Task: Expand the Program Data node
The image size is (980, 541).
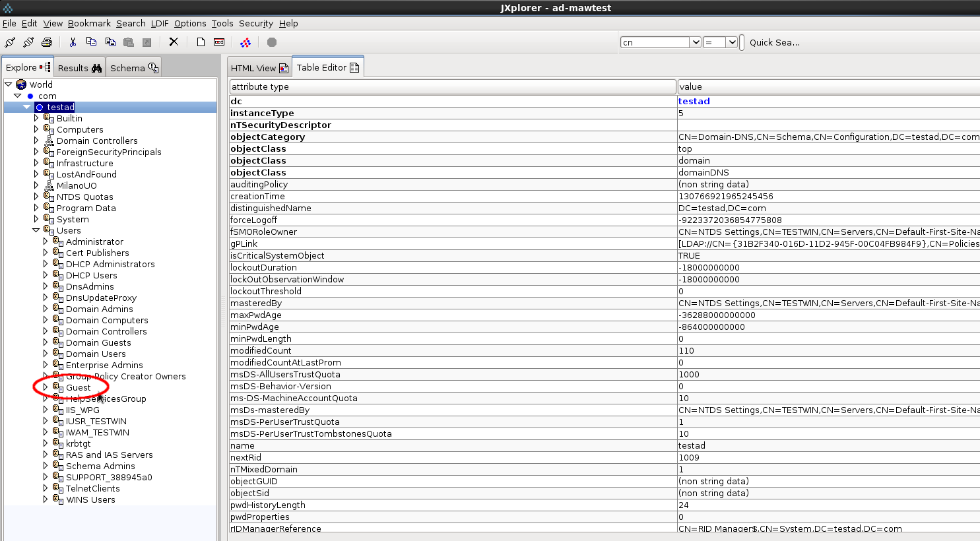Action: [36, 208]
